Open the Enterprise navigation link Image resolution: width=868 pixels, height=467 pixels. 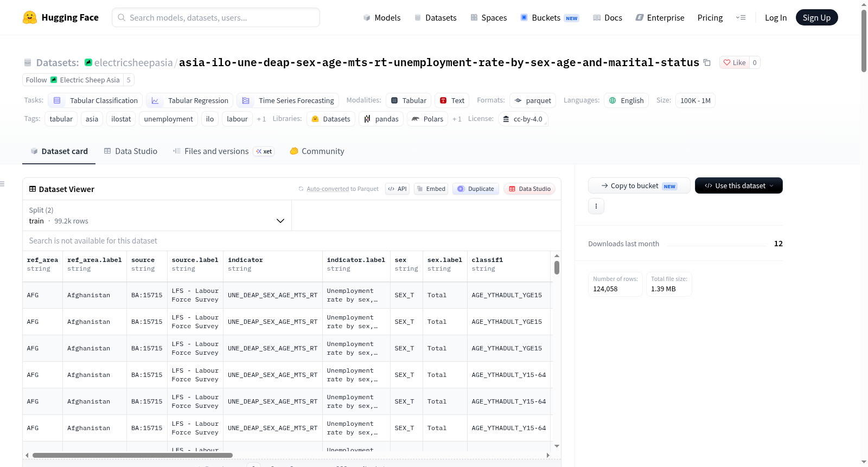[x=660, y=17]
